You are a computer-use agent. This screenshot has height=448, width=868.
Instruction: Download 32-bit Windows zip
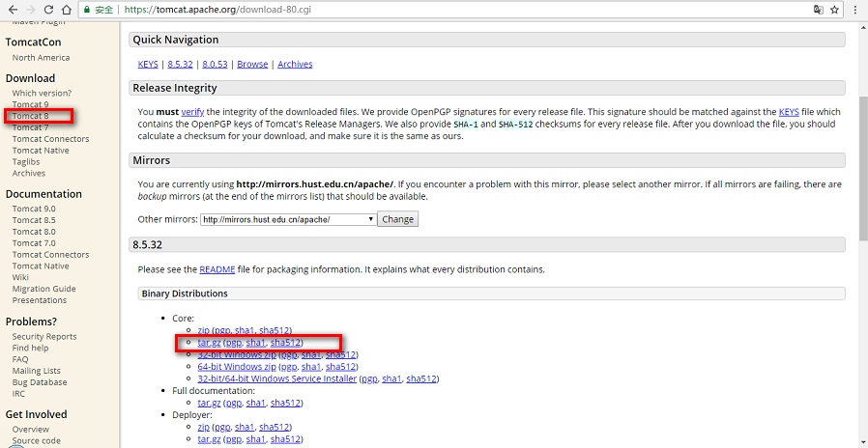click(237, 355)
